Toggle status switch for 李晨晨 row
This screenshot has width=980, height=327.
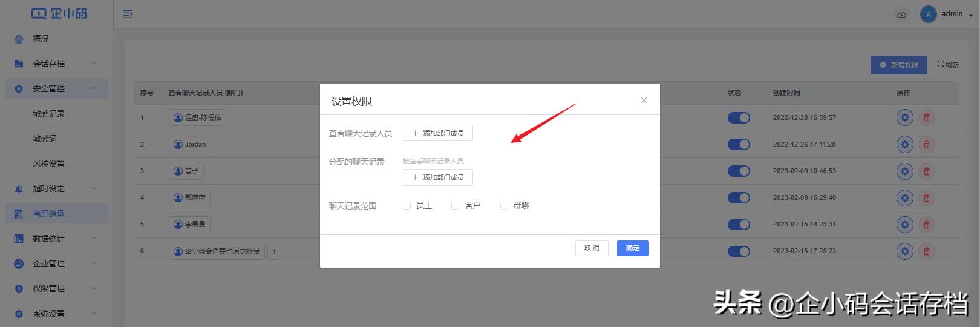[x=739, y=224]
